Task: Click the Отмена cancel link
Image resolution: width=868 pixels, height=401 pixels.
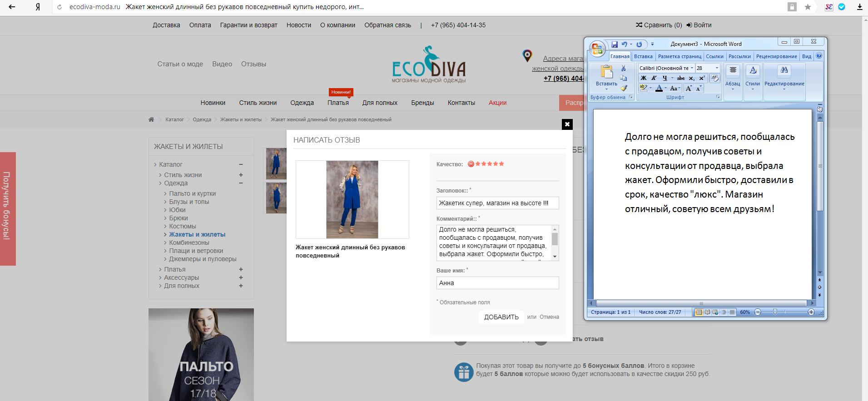Action: tap(549, 317)
